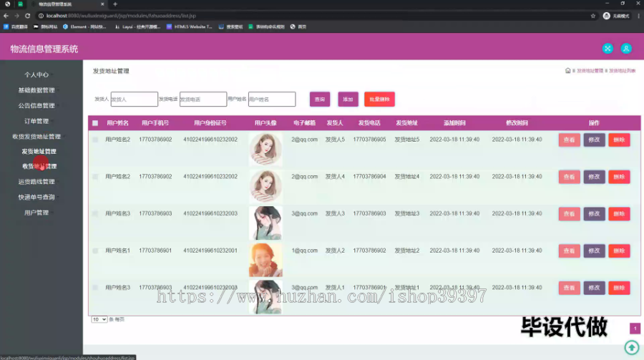Open the rows-per-page dropdown showing 10
644x360 pixels.
click(x=99, y=319)
